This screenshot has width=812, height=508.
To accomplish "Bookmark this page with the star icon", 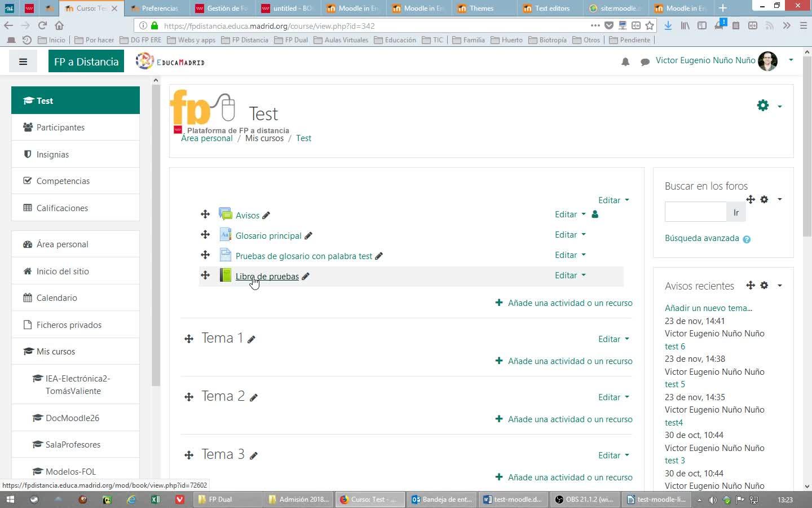I will [650, 25].
